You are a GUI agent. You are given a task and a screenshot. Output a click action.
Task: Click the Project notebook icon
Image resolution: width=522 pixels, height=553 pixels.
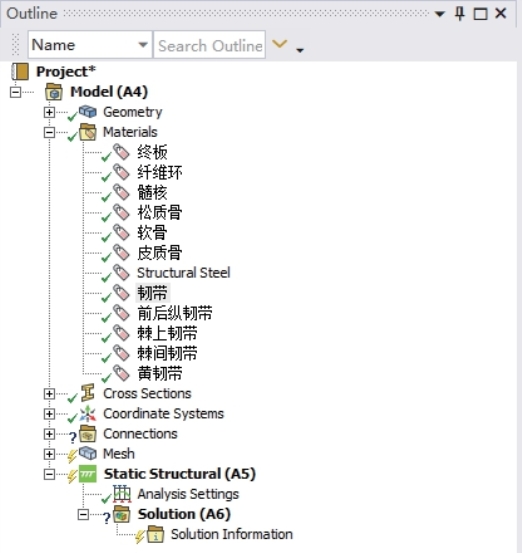[20, 72]
